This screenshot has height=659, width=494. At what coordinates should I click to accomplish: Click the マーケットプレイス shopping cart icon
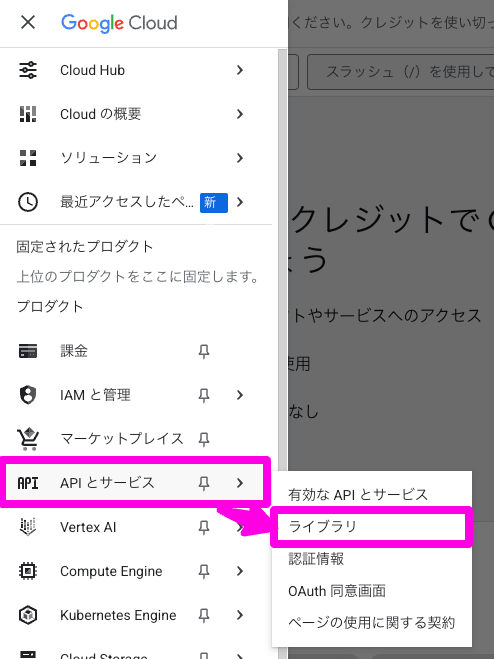coord(28,439)
